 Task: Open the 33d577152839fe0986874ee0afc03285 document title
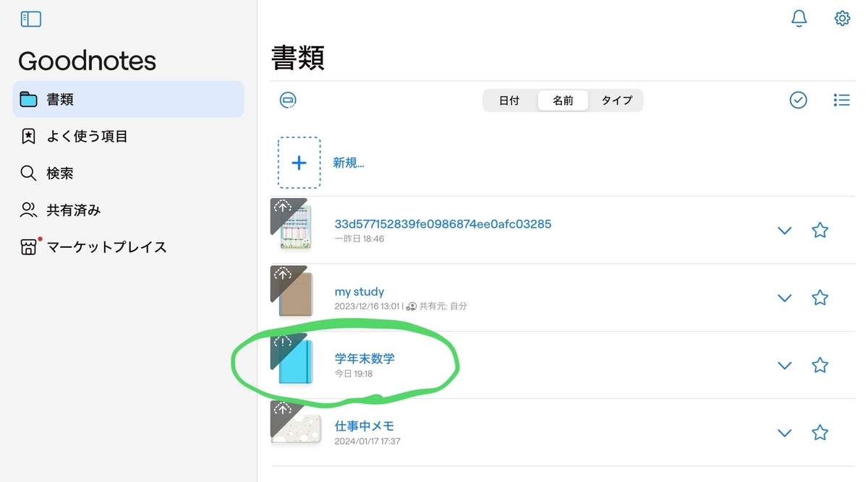[x=443, y=224]
